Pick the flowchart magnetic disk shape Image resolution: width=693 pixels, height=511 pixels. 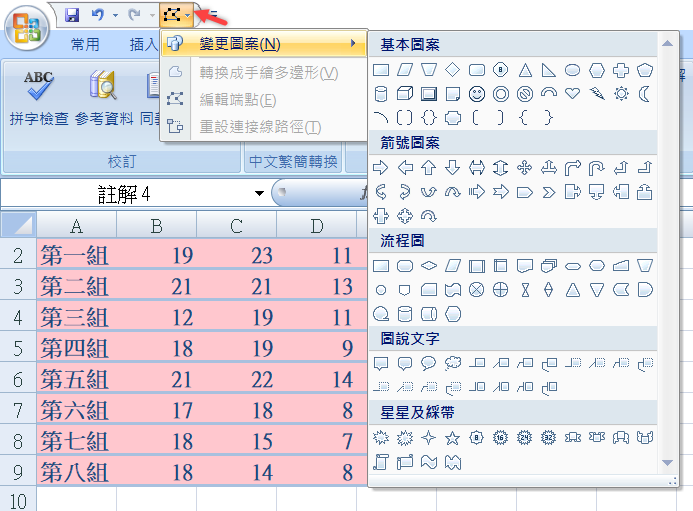[405, 314]
